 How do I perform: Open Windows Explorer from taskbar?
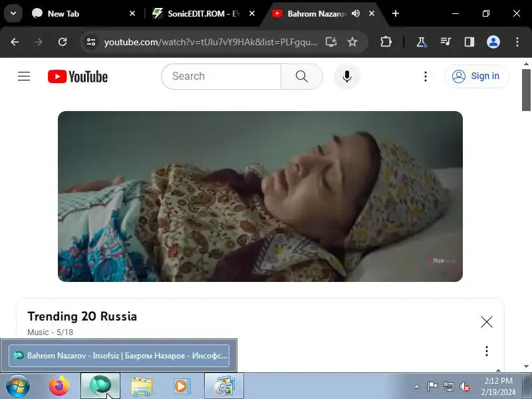142,386
